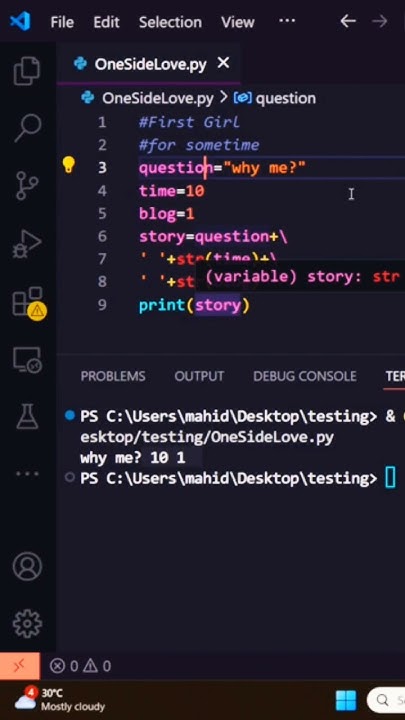Viewport: 405px width, 720px height.
Task: Open the Extensions view with warning badge
Action: pyautogui.click(x=28, y=303)
